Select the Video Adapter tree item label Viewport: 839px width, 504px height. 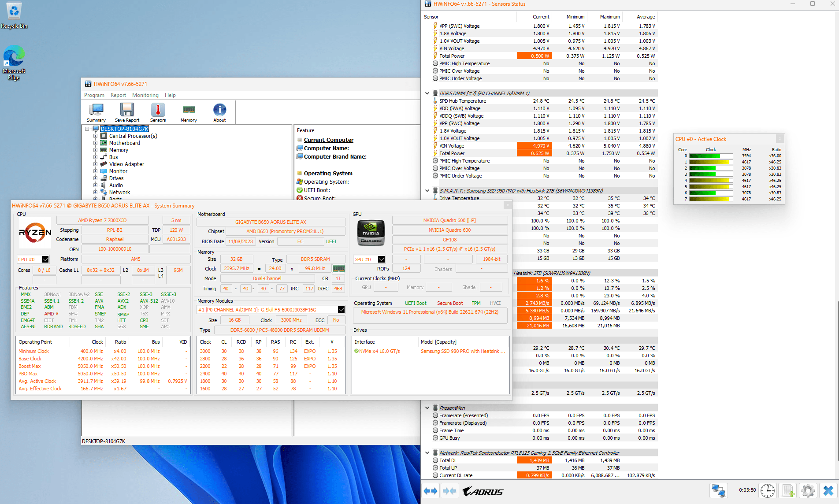[x=127, y=164]
